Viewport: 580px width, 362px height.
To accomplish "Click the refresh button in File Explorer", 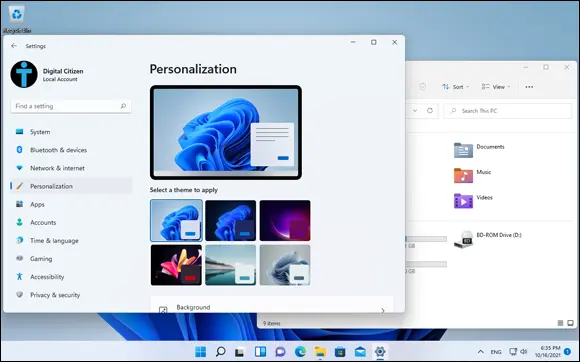I will [430, 111].
